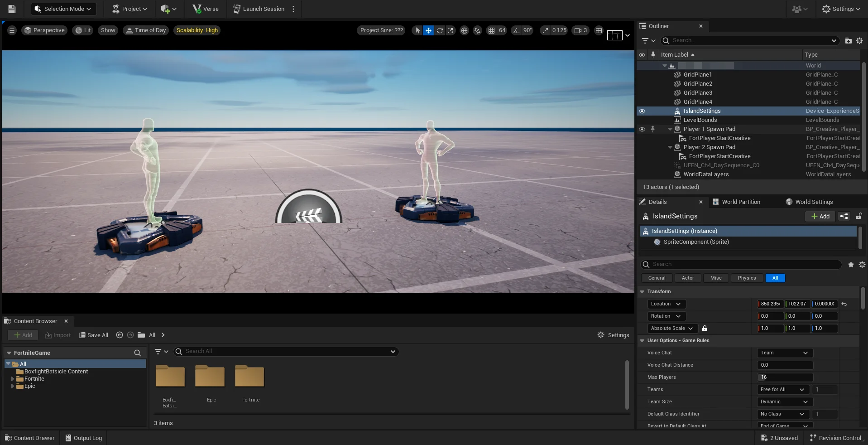Image resolution: width=868 pixels, height=445 pixels.
Task: Click the Details search field
Action: 741,264
